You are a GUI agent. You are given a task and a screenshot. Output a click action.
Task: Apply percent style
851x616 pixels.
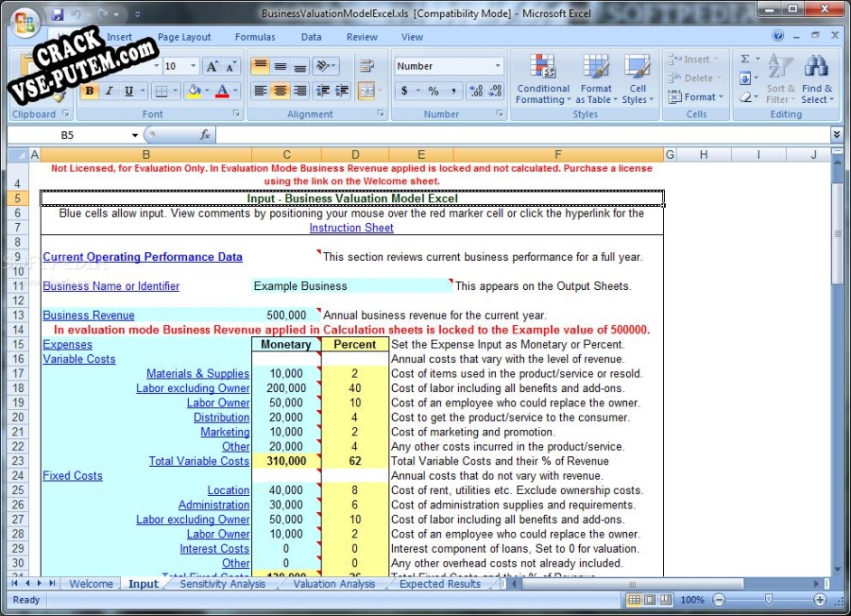tap(434, 90)
